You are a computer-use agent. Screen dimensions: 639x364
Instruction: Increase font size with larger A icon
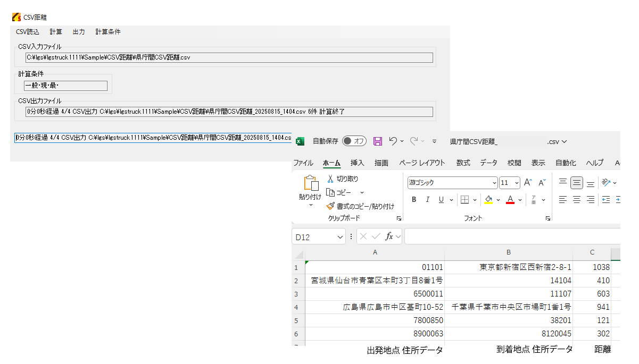(x=528, y=183)
